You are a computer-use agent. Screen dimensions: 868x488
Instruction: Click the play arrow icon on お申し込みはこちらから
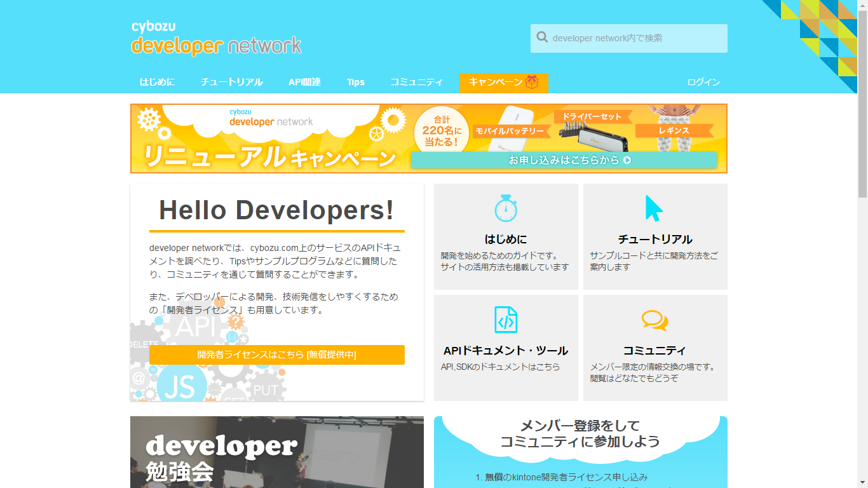[x=627, y=160]
